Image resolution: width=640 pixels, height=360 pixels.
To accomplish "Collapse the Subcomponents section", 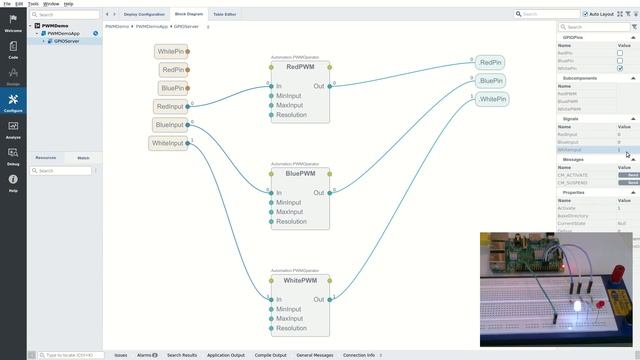I will (x=633, y=78).
